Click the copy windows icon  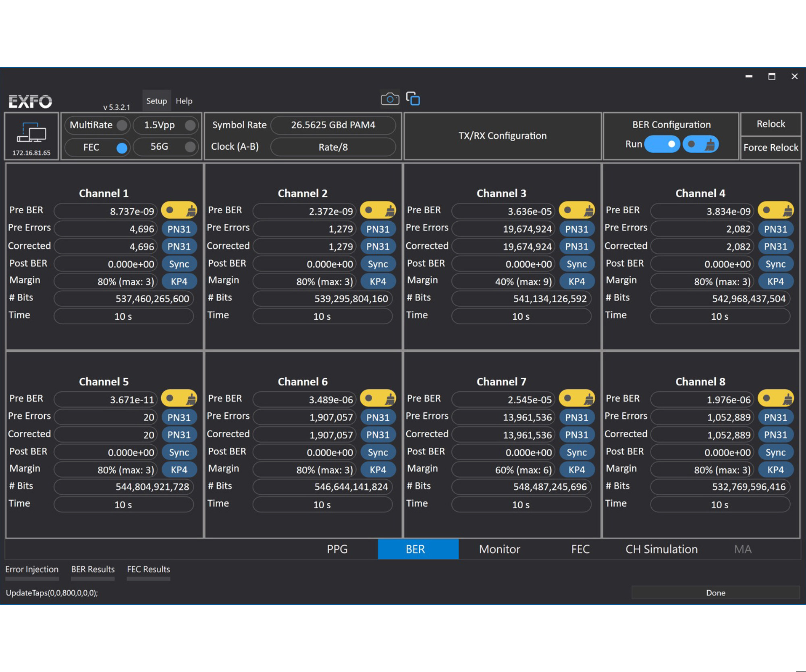tap(413, 98)
